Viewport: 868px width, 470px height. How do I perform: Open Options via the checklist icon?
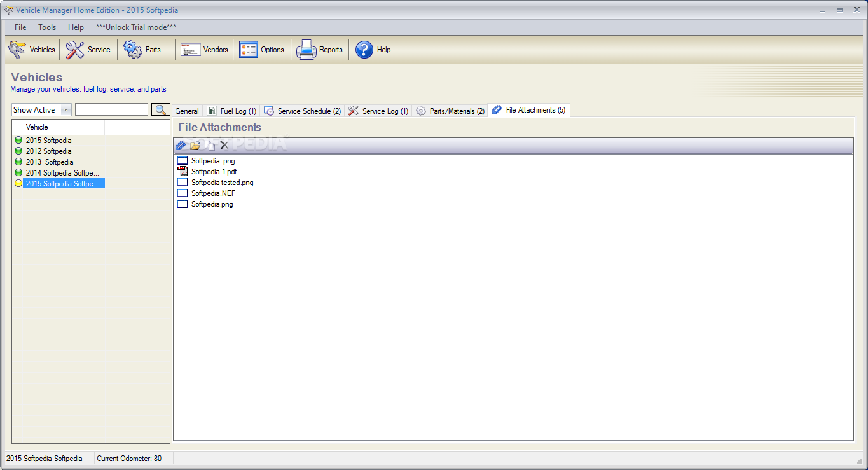(x=249, y=50)
